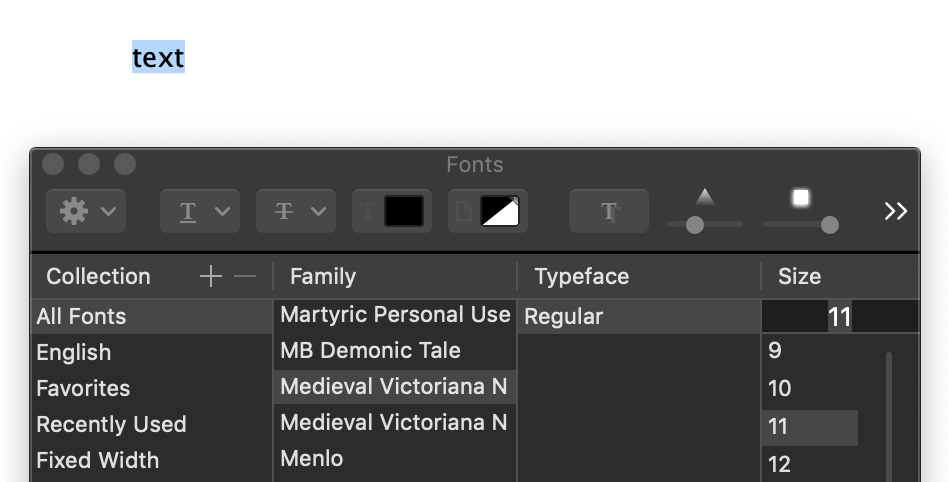Open the gear actions menu
Screen dimensions: 948x482
pyautogui.click(x=86, y=211)
